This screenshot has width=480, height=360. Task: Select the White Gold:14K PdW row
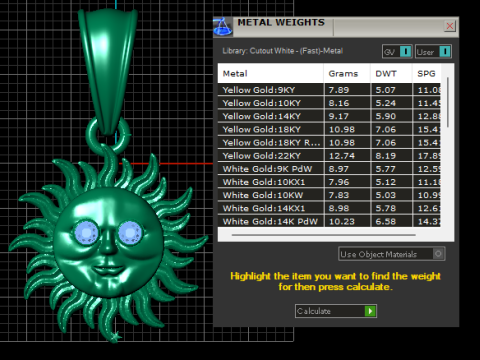(329, 221)
